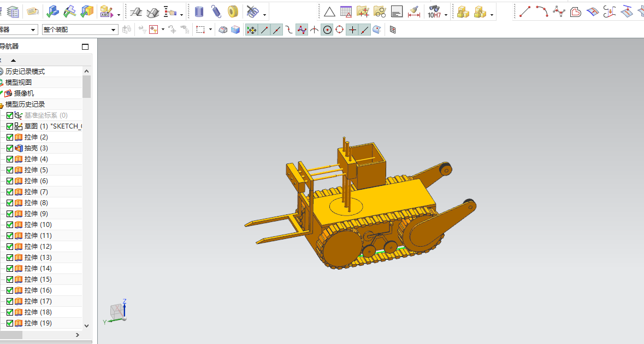Open dropdown beside second locked blocks icon

[492, 15]
